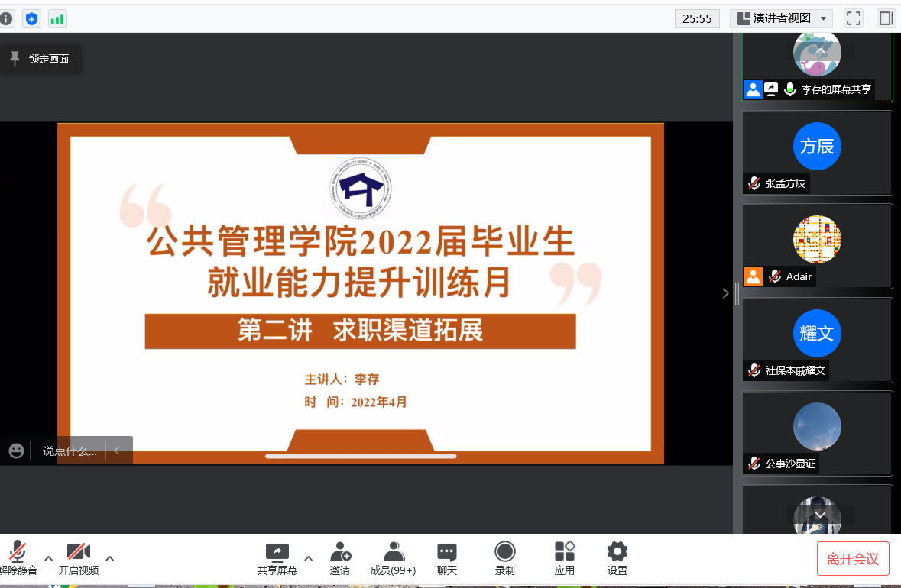This screenshot has height=588, width=901.
Task: Collapse the participant video sidebar
Action: pos(725,293)
